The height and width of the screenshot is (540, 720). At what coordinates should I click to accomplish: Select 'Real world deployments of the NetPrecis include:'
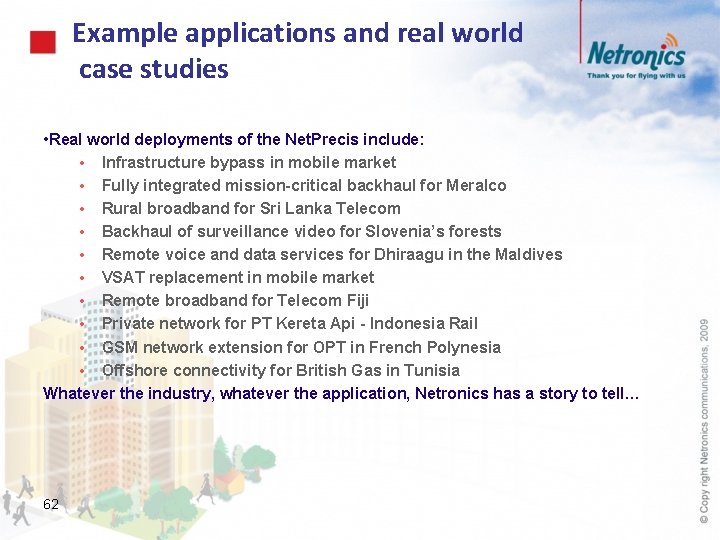tap(234, 139)
